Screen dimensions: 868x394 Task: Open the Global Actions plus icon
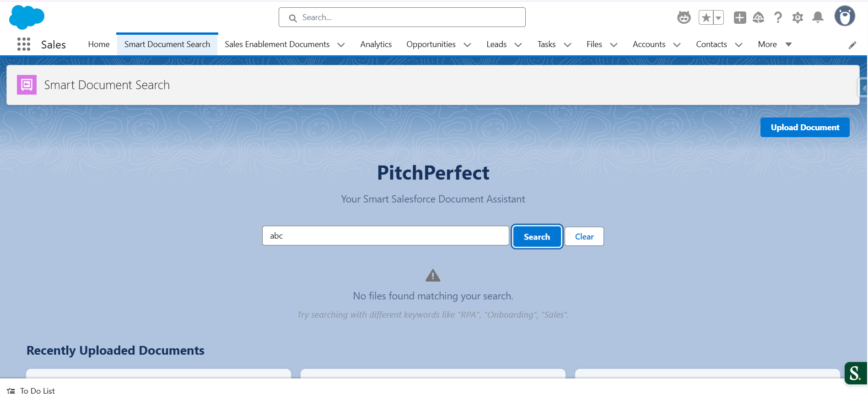[x=740, y=17]
